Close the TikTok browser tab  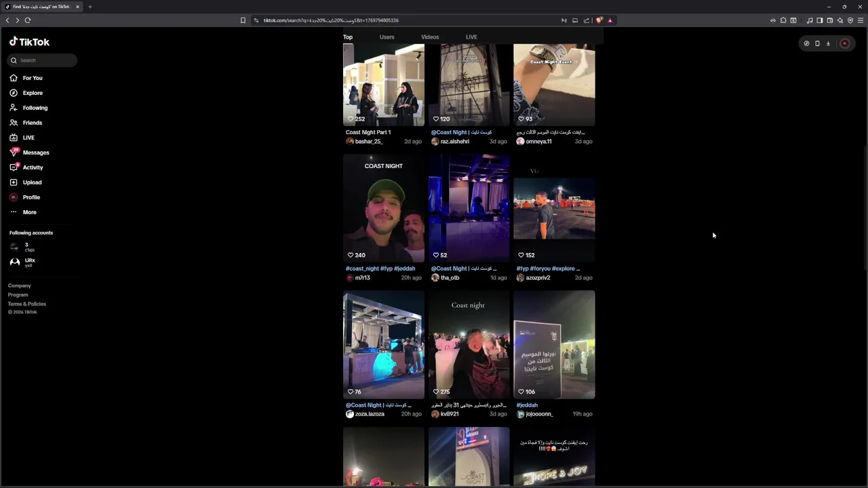[77, 7]
